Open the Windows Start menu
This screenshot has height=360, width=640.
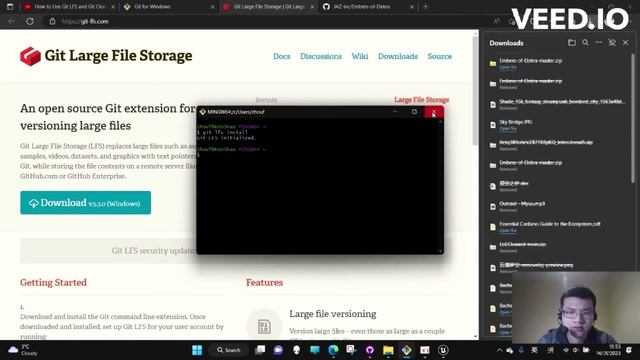click(197, 350)
